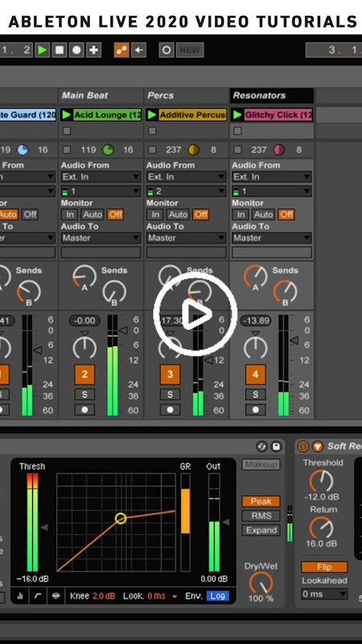The image size is (362, 644).
Task: Click the orange triangle icon beside Soft Re device
Action: click(318, 447)
